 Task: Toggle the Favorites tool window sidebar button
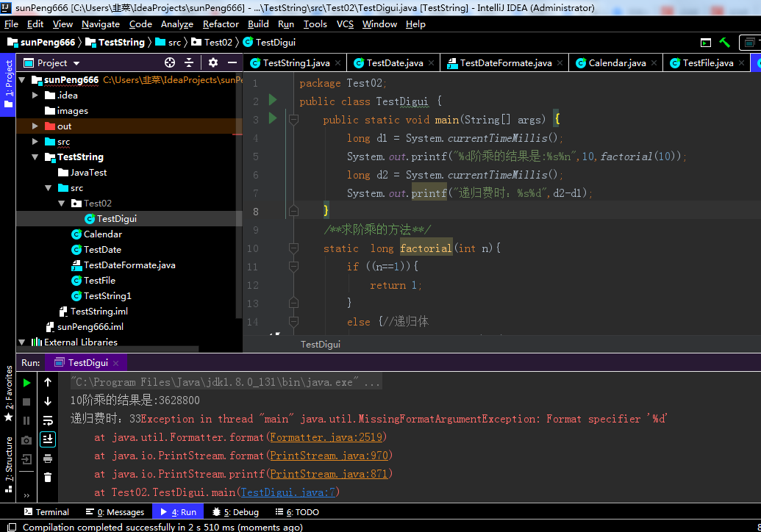pyautogui.click(x=8, y=394)
